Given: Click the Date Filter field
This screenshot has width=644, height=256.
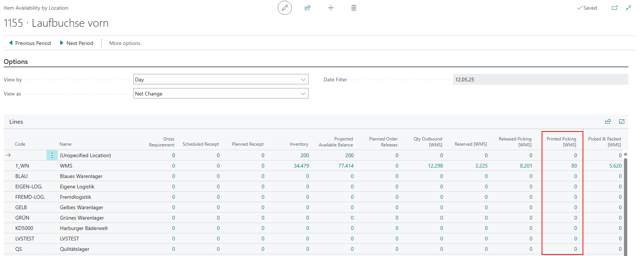Looking at the screenshot, I should click(x=540, y=80).
